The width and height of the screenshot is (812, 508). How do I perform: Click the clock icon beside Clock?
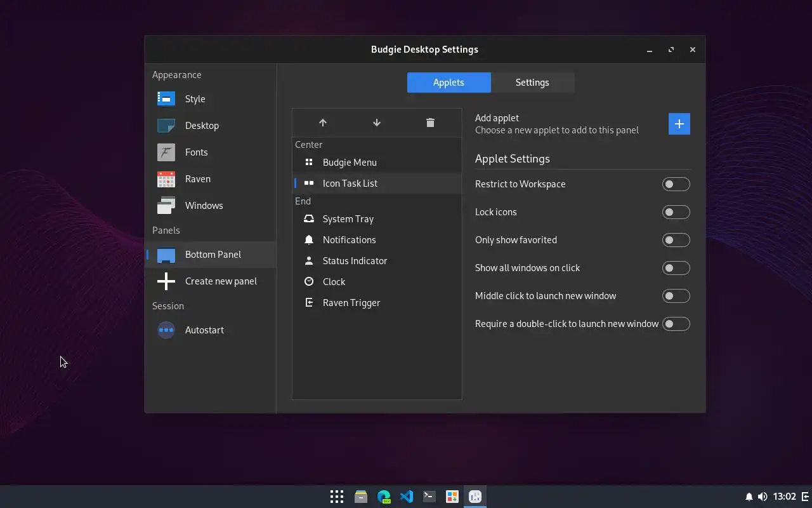point(309,282)
